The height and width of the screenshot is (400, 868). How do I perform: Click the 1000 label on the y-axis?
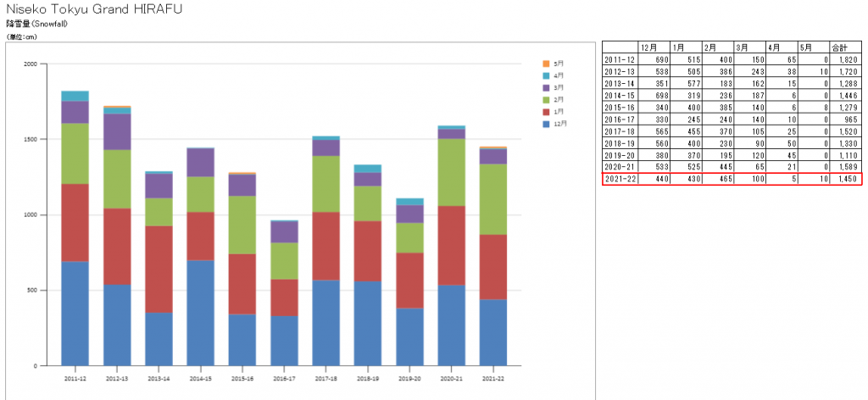pos(31,214)
